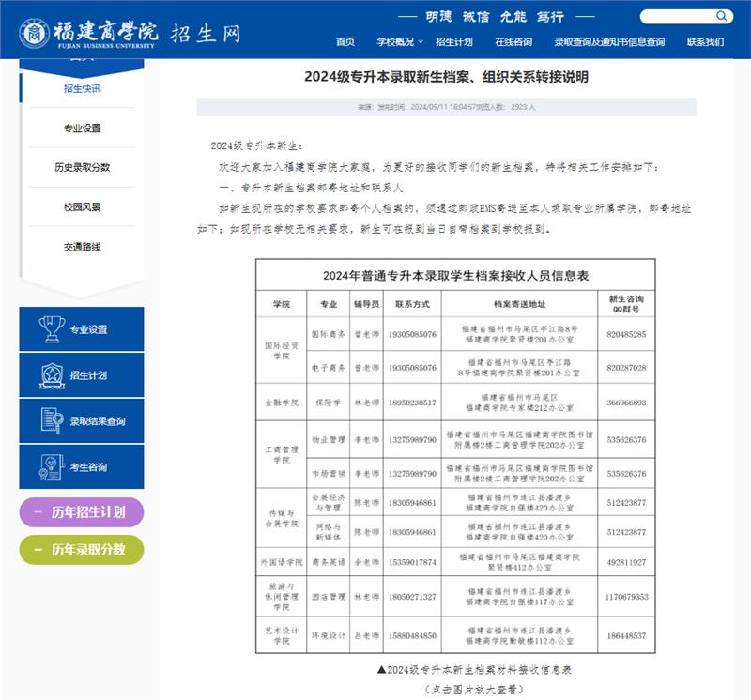Focus the search input field in header
This screenshot has height=700, width=751.
677,17
